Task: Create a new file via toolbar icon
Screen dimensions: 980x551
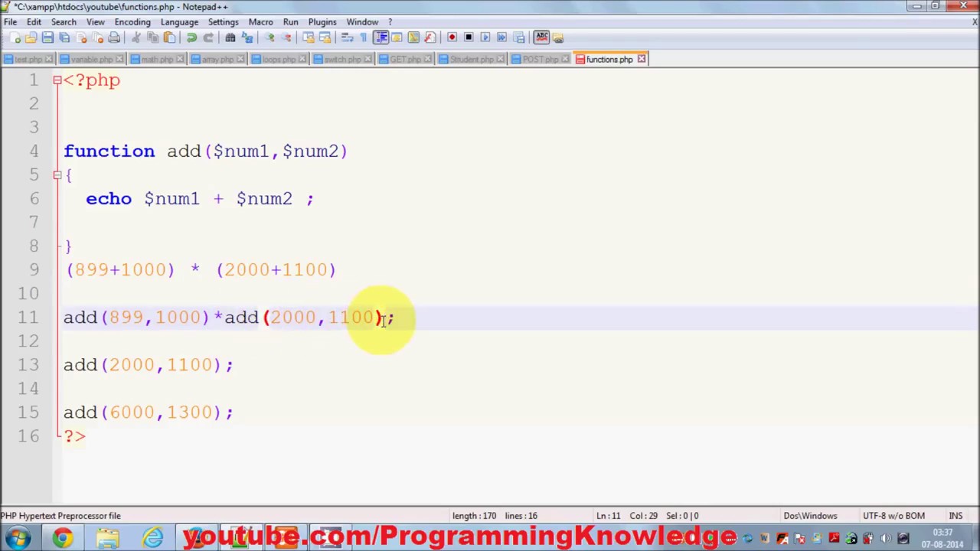Action: click(x=15, y=37)
